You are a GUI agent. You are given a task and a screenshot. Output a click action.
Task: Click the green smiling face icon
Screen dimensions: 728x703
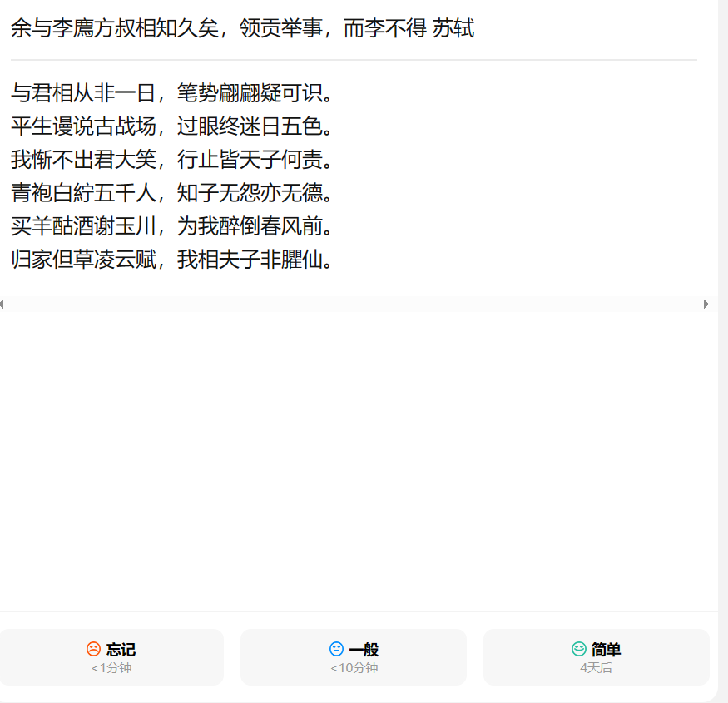(x=578, y=649)
